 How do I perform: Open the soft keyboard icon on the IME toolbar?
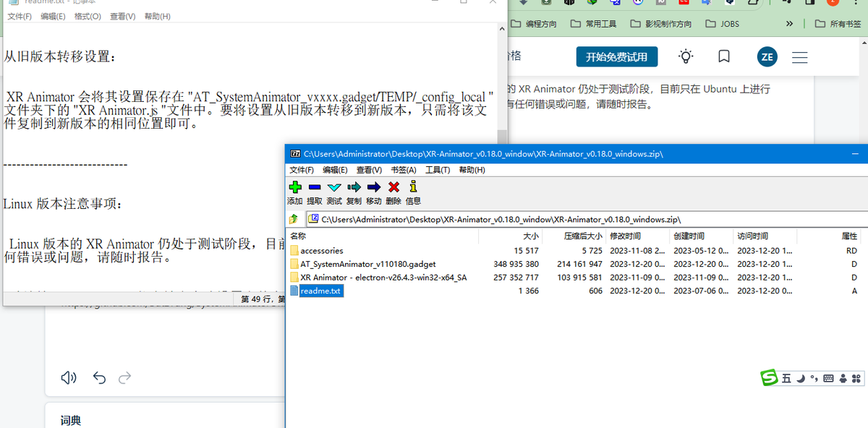click(x=829, y=378)
